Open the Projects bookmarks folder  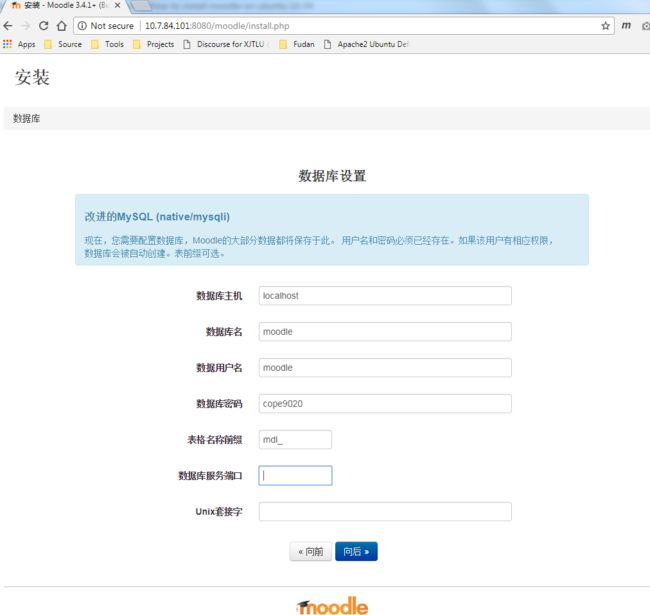(153, 44)
